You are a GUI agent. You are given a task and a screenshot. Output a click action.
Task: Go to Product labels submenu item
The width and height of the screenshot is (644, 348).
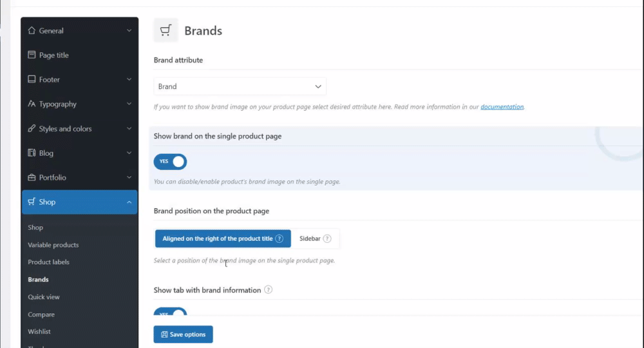click(48, 262)
